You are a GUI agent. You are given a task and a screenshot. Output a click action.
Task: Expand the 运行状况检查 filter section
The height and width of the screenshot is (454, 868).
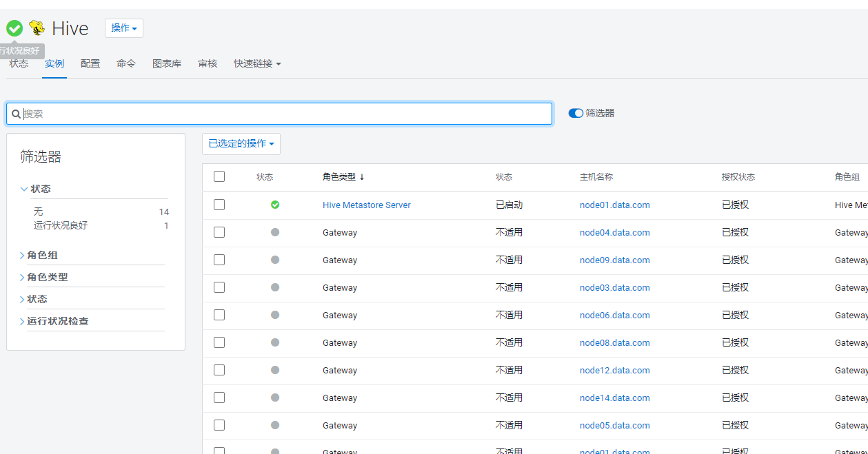pos(54,321)
